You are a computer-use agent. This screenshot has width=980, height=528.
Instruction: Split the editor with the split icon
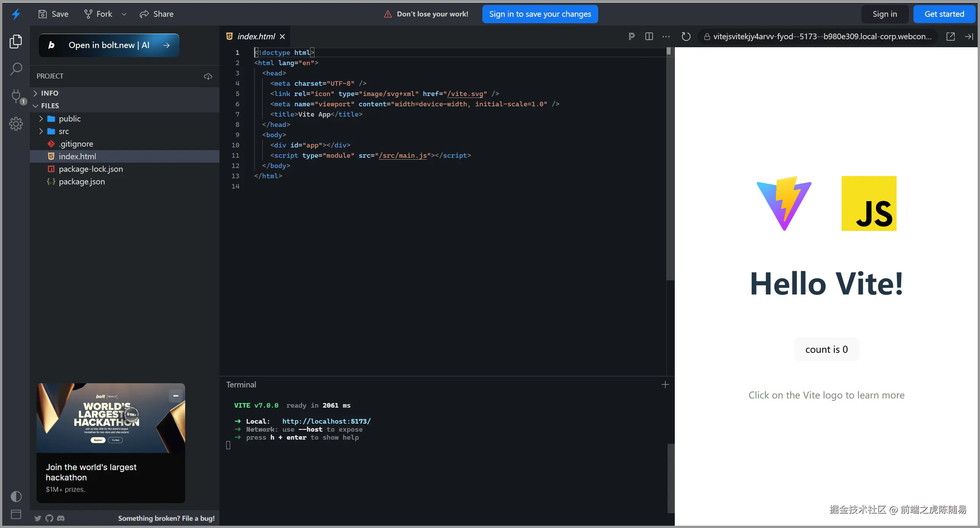click(x=649, y=37)
